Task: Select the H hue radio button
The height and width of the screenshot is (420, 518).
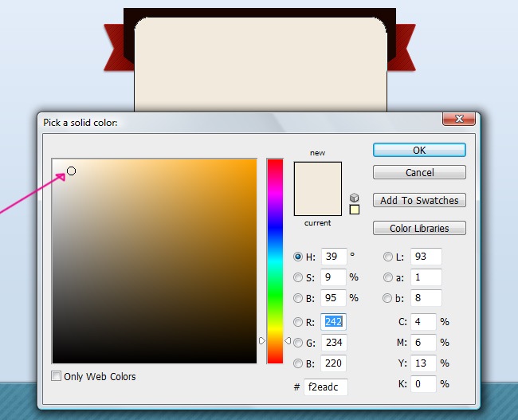Action: [299, 257]
